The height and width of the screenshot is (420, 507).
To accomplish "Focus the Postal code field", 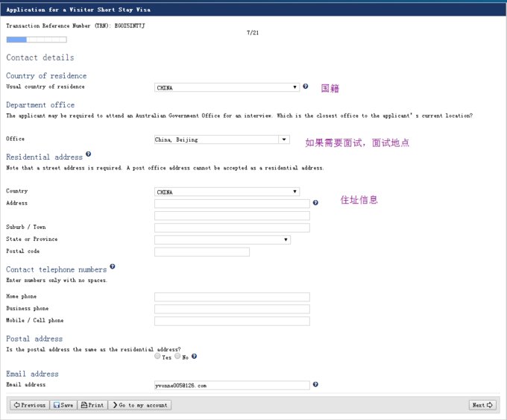I will [x=202, y=251].
